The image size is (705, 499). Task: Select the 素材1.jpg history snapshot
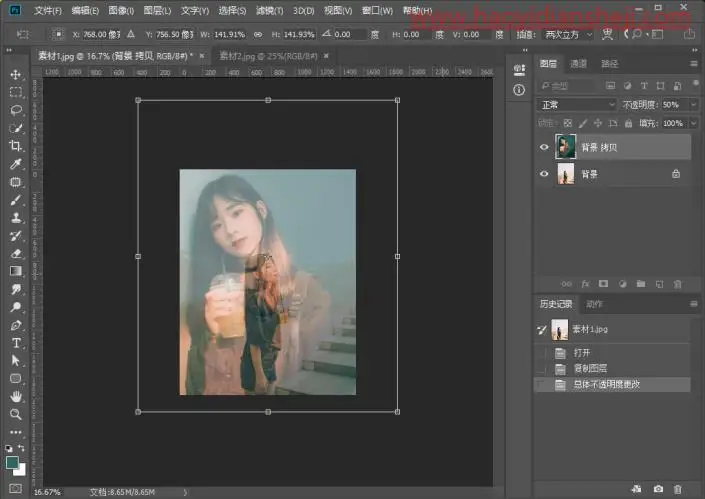[612, 330]
